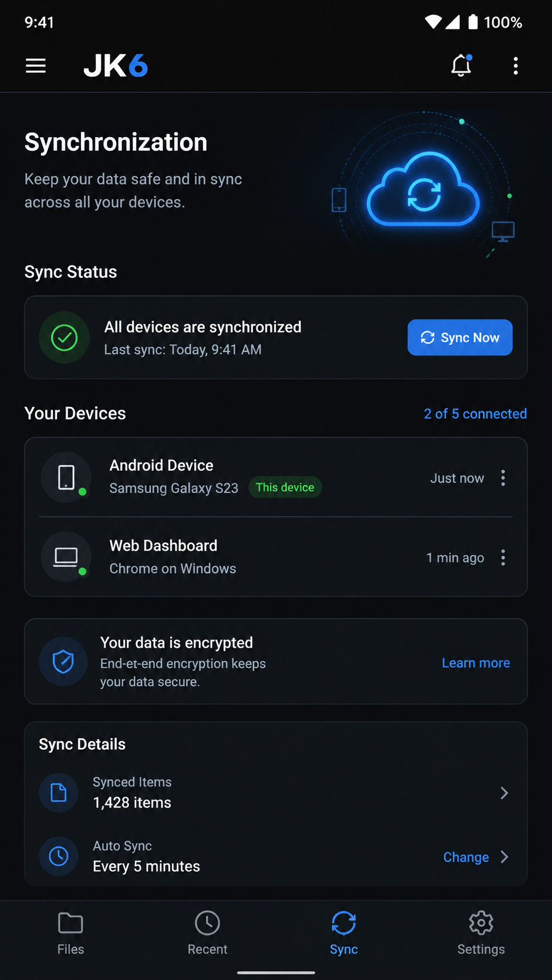Screen dimensions: 552x980
Task: Select Chrome on Windows text
Action: 172,569
